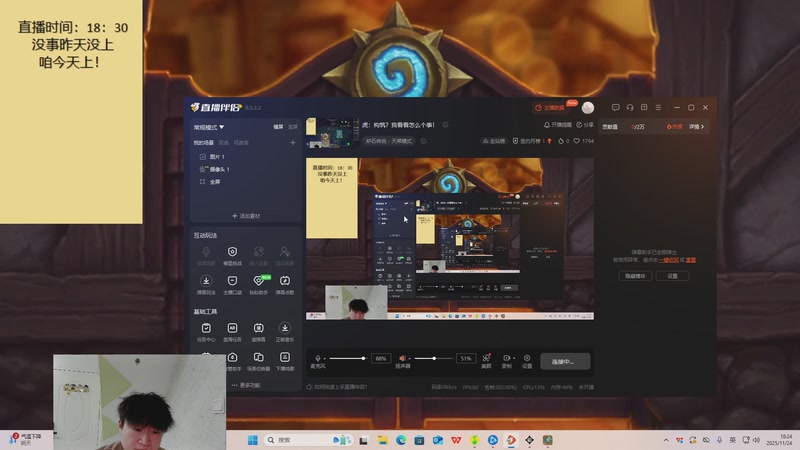Open the hamburger menu in title bar

(659, 108)
